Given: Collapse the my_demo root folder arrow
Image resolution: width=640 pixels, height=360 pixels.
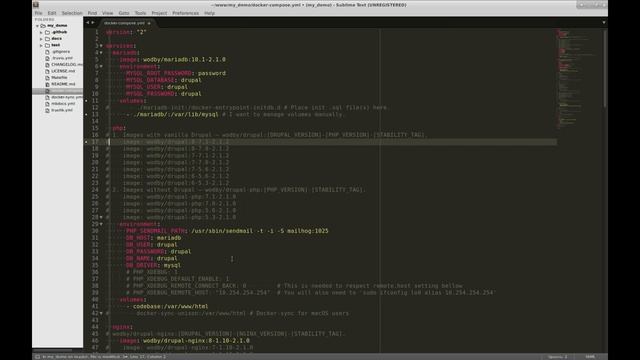Looking at the screenshot, I should 37,25.
